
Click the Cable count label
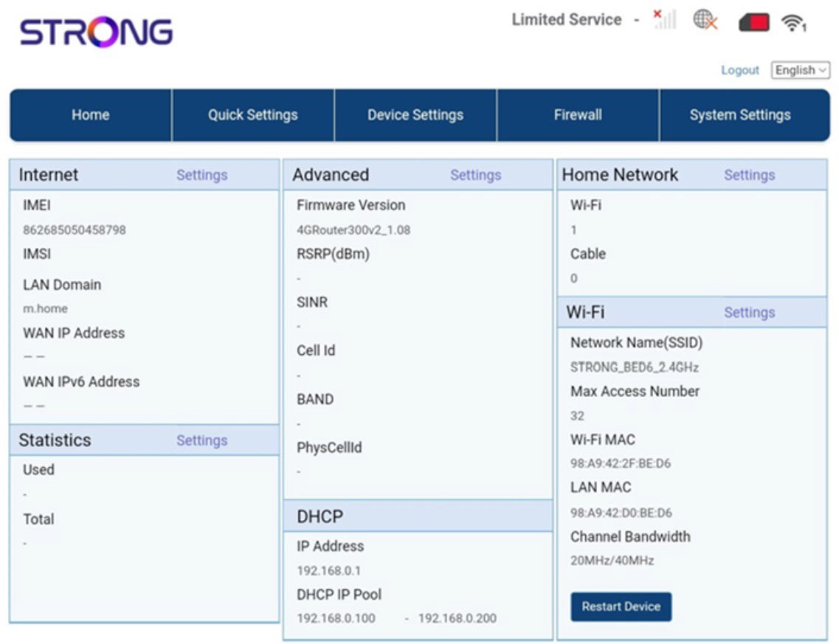(x=588, y=254)
